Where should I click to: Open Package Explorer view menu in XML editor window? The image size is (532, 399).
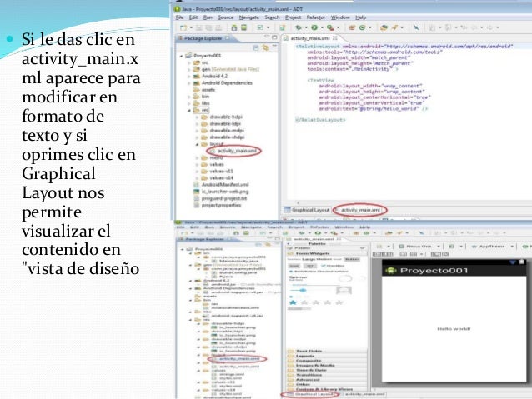(274, 46)
